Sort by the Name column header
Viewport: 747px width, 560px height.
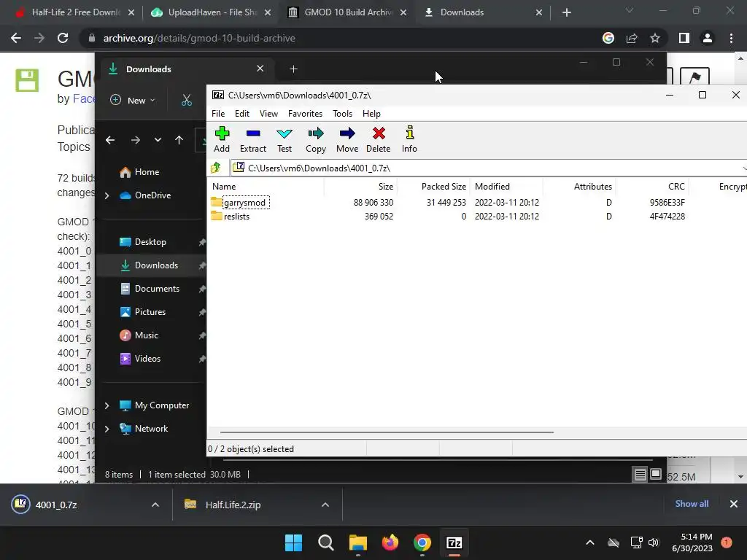point(266,187)
